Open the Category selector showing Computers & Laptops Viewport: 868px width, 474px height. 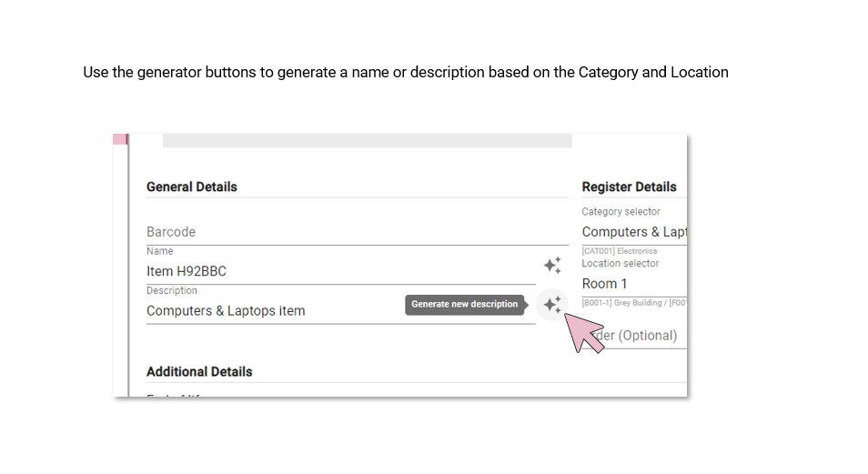tap(634, 232)
